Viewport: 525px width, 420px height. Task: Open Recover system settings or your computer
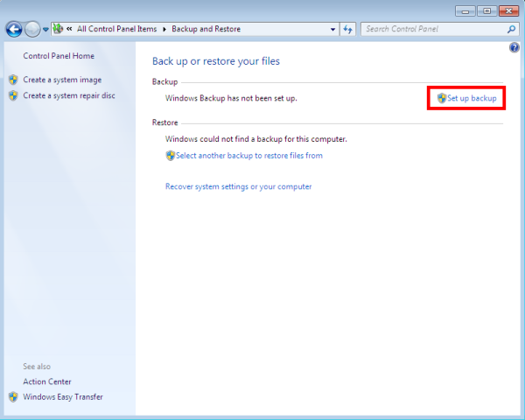coord(238,186)
